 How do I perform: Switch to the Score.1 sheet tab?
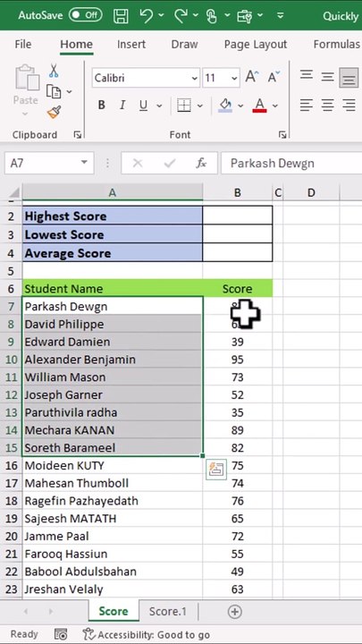pos(168,611)
